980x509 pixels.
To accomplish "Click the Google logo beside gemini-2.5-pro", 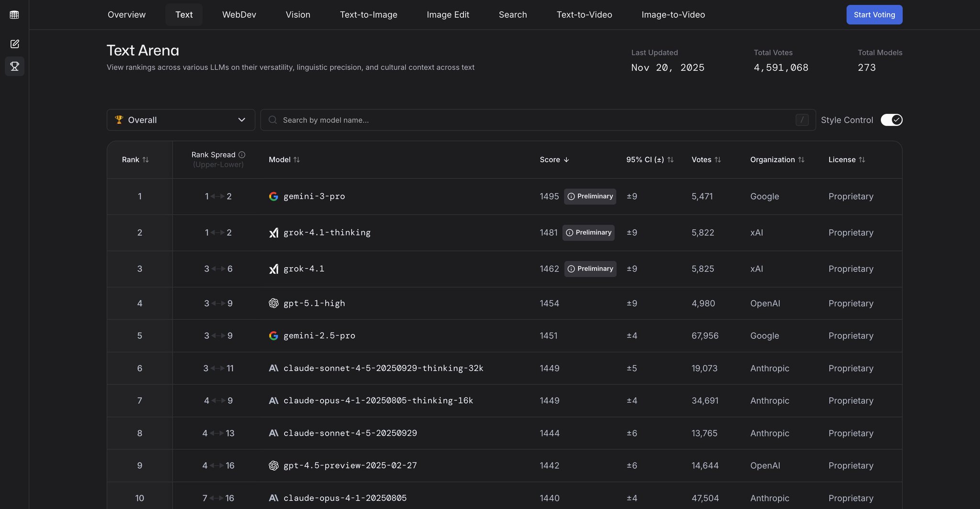I will (x=274, y=336).
